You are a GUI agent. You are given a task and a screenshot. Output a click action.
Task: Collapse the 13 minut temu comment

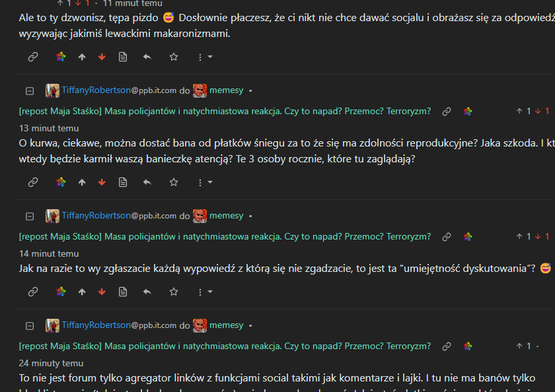click(30, 91)
